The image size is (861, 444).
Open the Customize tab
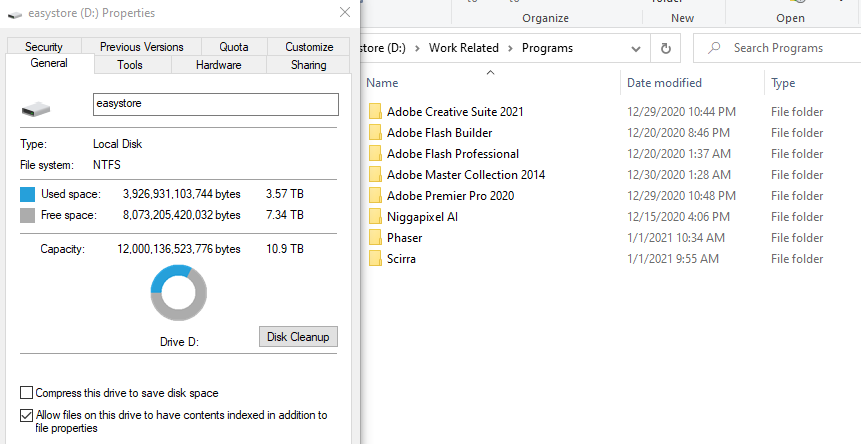click(x=309, y=47)
